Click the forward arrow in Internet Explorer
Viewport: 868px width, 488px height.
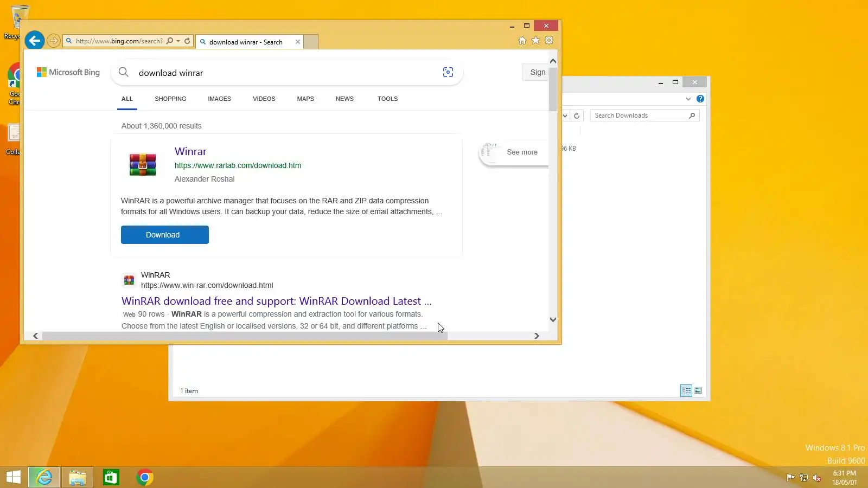tap(53, 41)
